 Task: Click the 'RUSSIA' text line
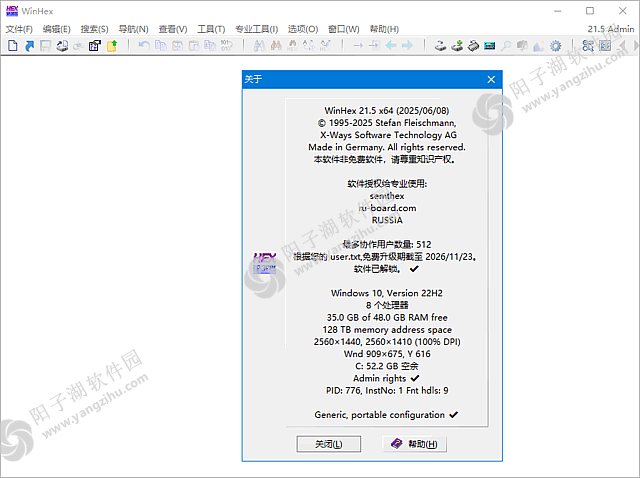tap(387, 220)
